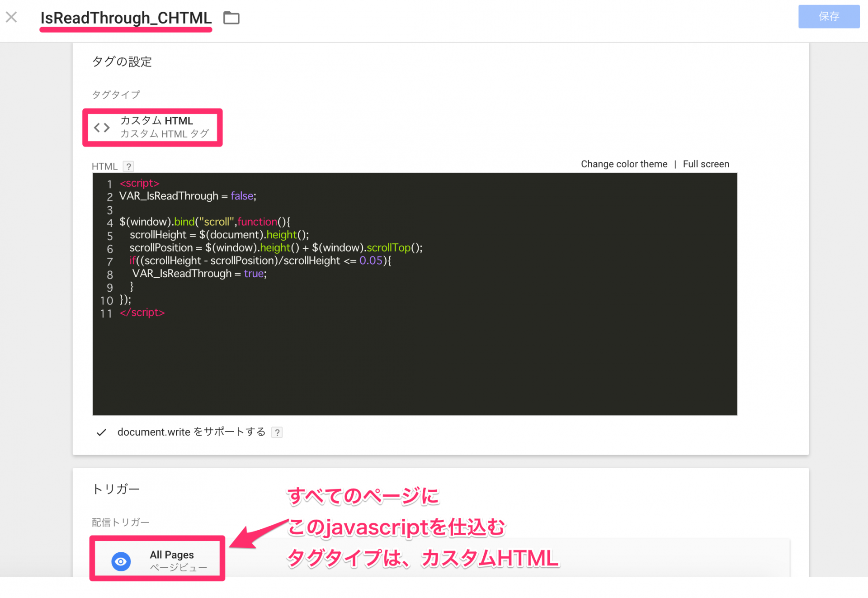Viewport: 868px width, 598px height.
Task: Open the editor in Full screen
Action: pos(706,164)
